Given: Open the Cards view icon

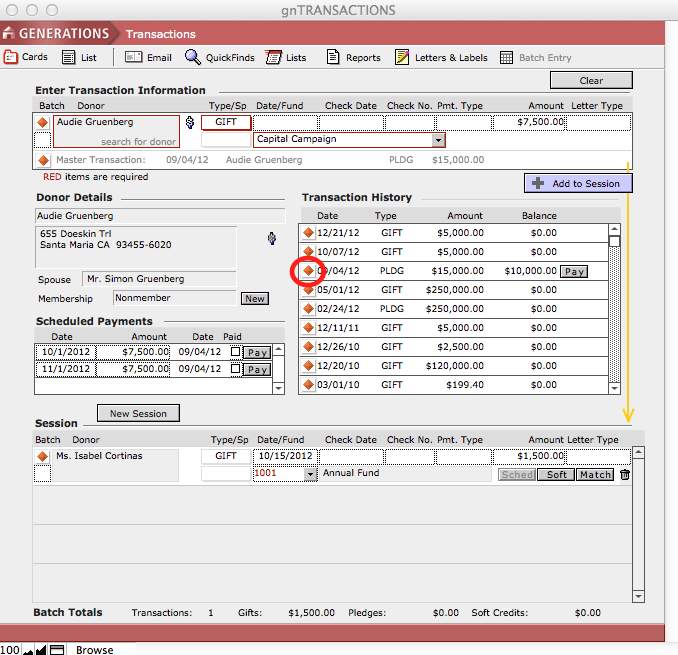Looking at the screenshot, I should point(11,57).
